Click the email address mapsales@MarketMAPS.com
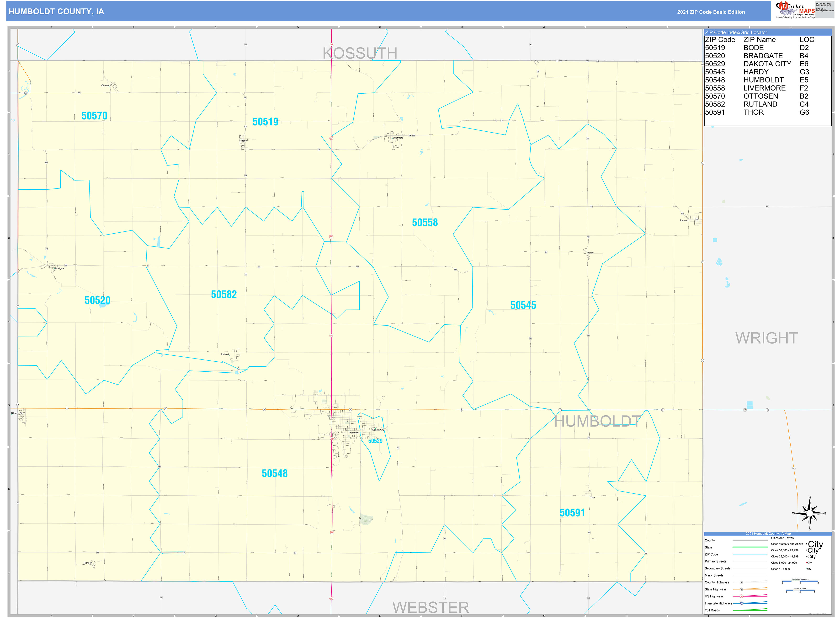Image resolution: width=840 pixels, height=621 pixels. [x=824, y=11]
